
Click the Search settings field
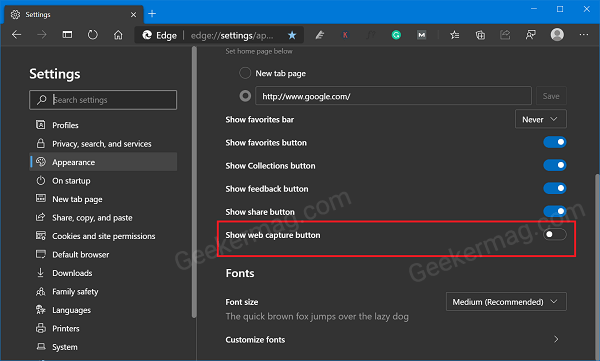point(103,100)
